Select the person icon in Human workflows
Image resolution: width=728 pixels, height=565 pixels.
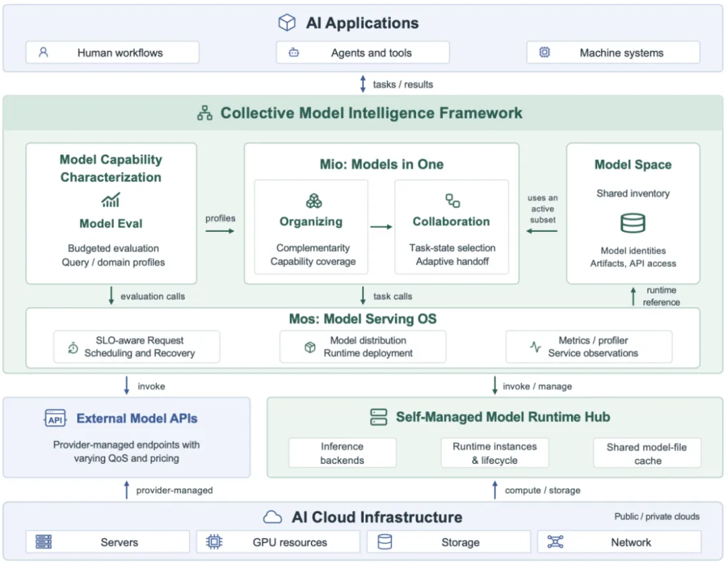(x=43, y=52)
